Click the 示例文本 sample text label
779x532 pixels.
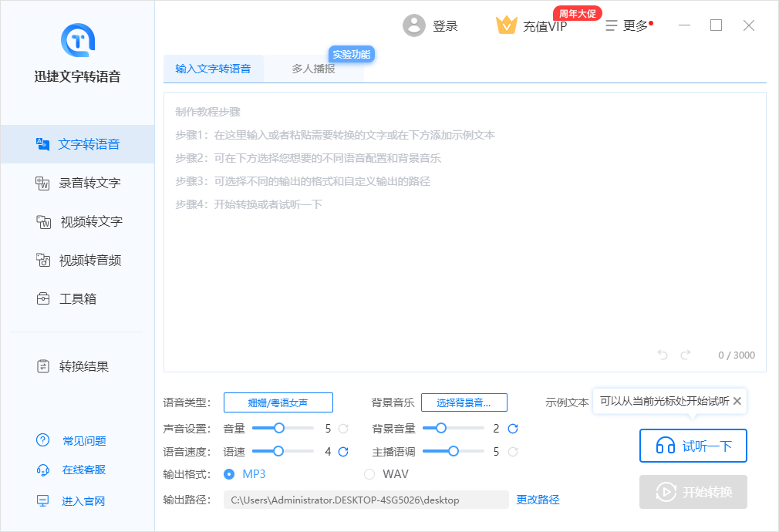click(567, 402)
